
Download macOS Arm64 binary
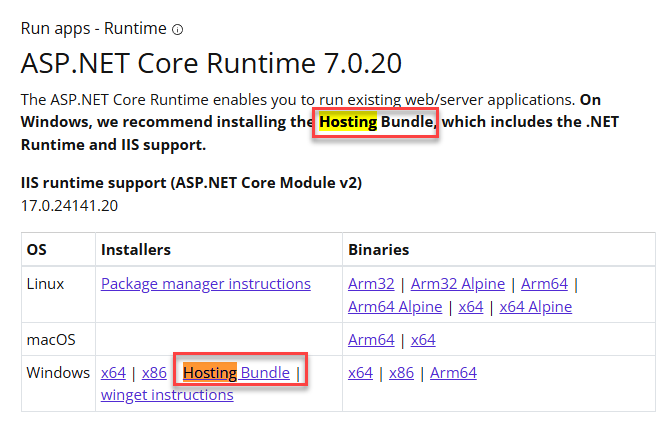coord(371,340)
